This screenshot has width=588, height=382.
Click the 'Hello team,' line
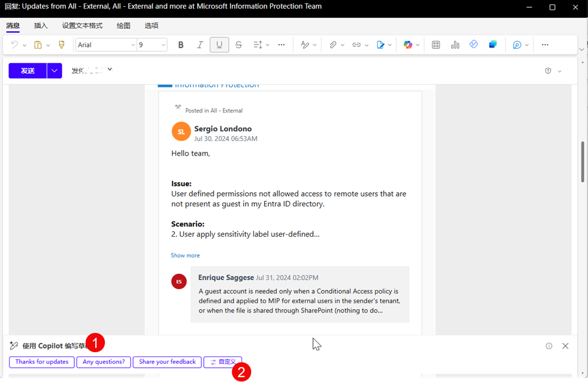pos(190,154)
